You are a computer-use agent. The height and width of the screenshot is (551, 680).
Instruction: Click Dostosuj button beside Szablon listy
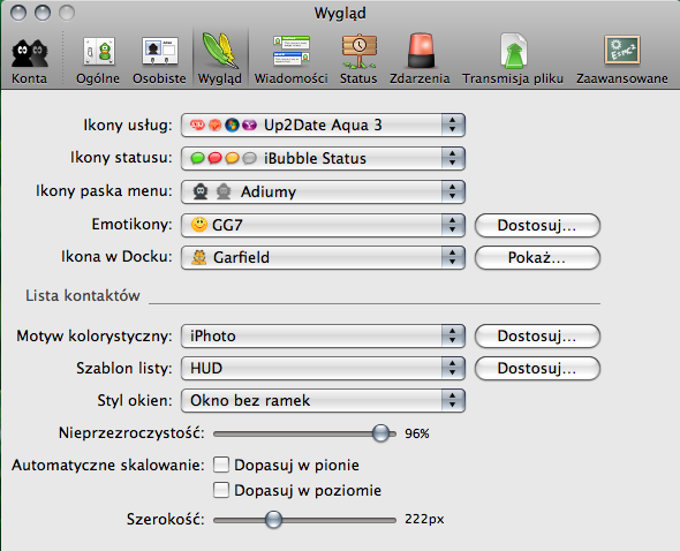[537, 369]
